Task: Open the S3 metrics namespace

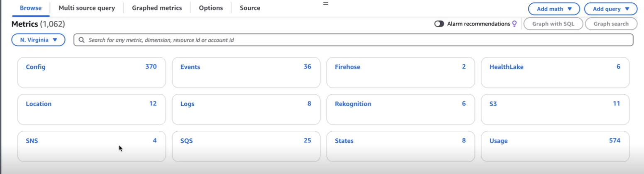Action: [555, 109]
